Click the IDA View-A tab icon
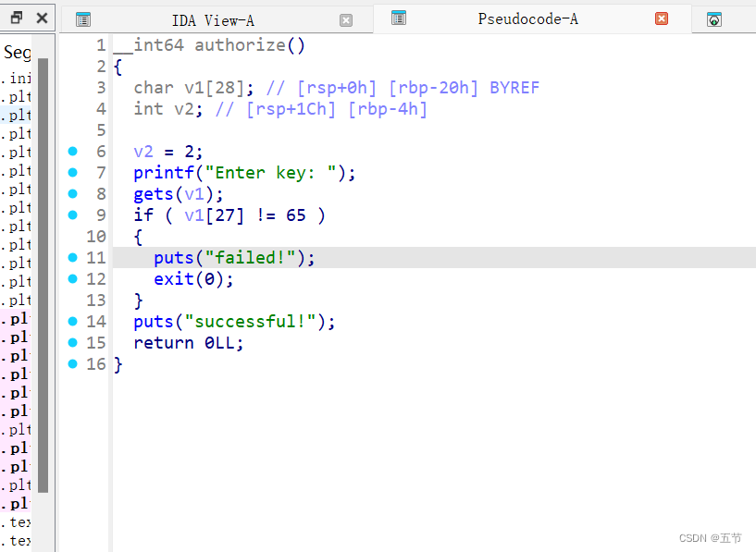Screen dimensions: 756x552 83,19
